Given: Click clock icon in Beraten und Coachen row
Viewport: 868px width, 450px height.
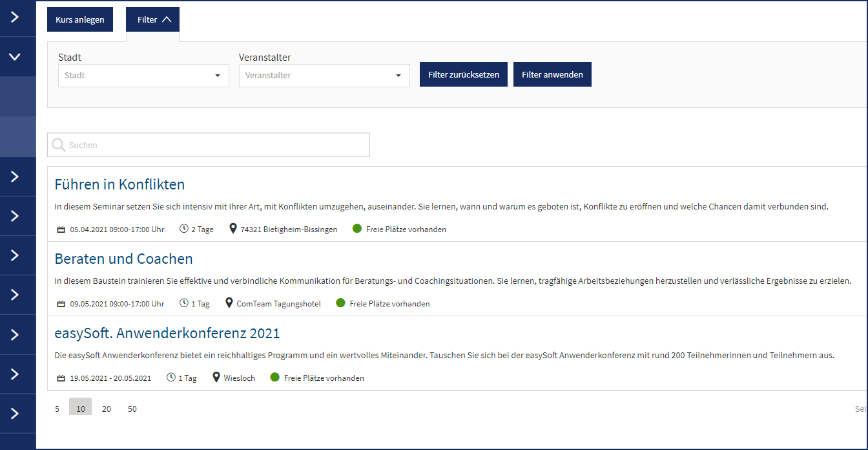Looking at the screenshot, I should tap(184, 303).
